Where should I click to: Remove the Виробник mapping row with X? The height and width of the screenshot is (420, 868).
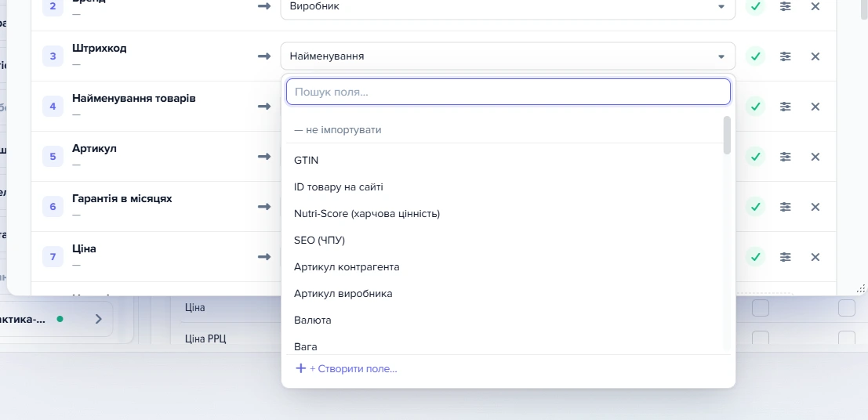point(815,6)
